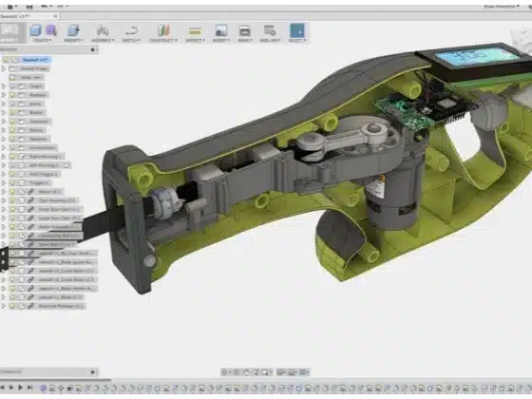Click the Create box primitive icon
This screenshot has height=399, width=532.
[35, 30]
